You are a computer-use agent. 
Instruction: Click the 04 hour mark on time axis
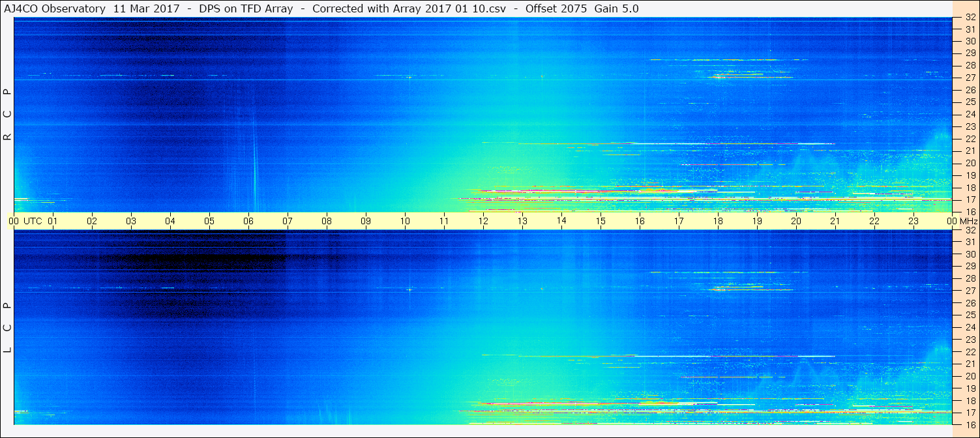coord(170,221)
